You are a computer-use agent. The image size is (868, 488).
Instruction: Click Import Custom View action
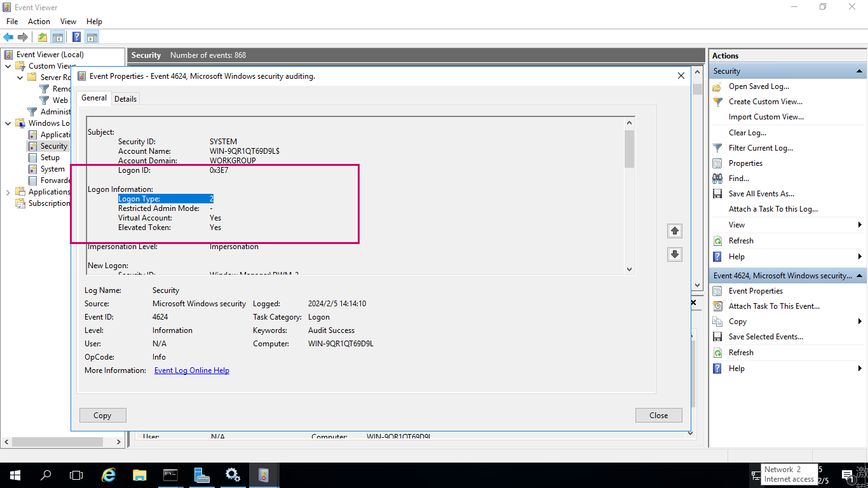pyautogui.click(x=766, y=117)
